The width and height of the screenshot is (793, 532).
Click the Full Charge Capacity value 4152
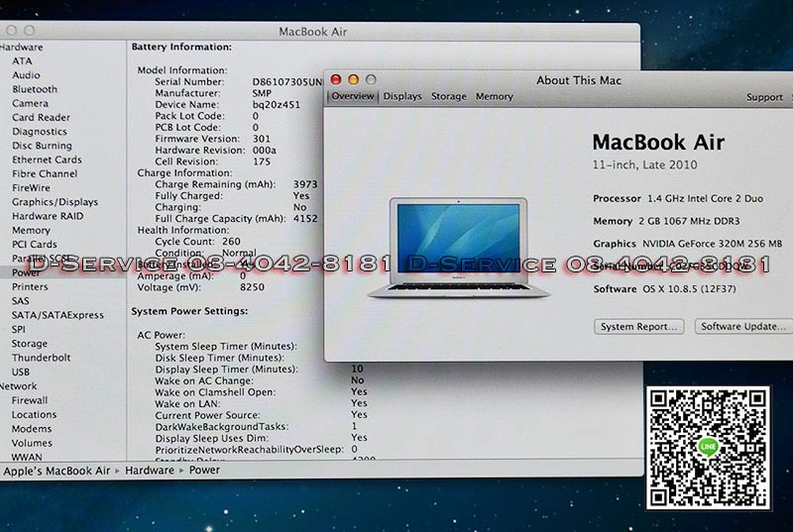[305, 218]
